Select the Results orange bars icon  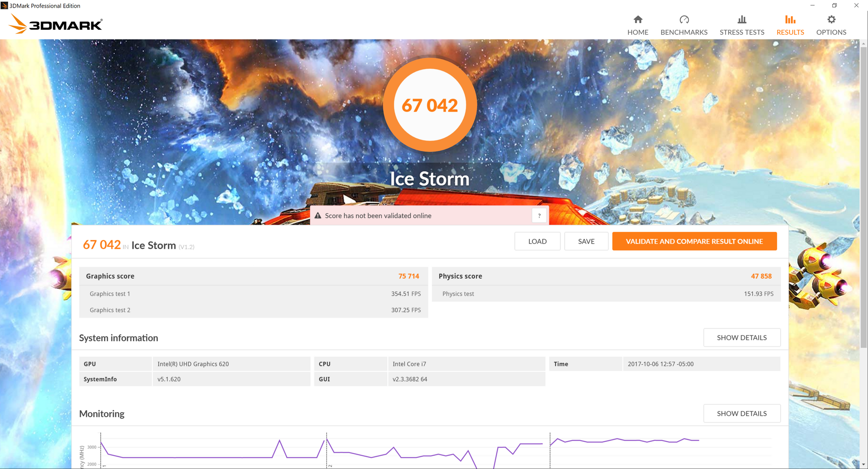(790, 19)
